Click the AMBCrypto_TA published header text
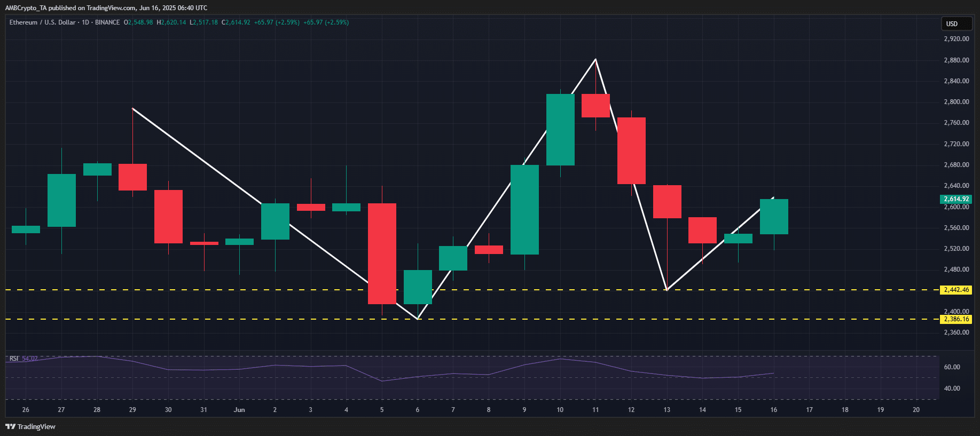 [106, 7]
